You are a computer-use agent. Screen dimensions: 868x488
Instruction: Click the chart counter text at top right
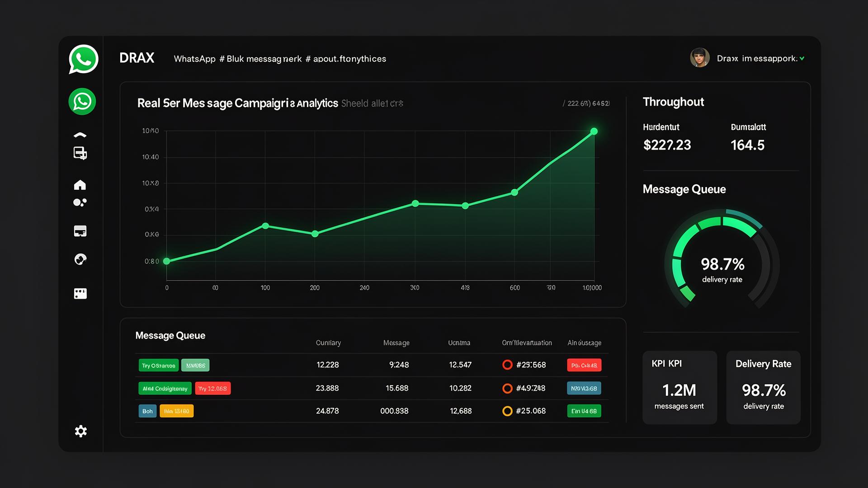click(586, 103)
